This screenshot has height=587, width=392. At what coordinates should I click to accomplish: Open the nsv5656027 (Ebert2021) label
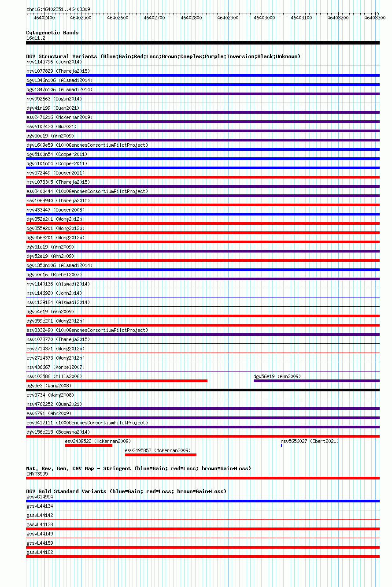click(310, 442)
